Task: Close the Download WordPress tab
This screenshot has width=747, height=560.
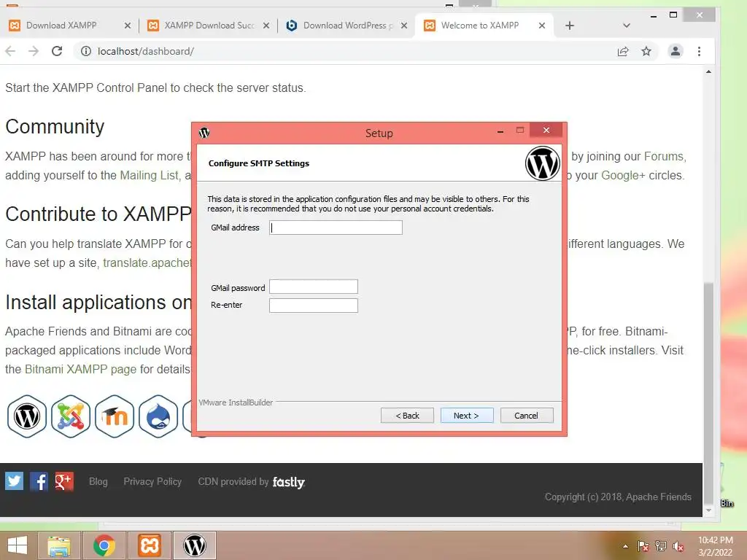Action: (x=404, y=26)
